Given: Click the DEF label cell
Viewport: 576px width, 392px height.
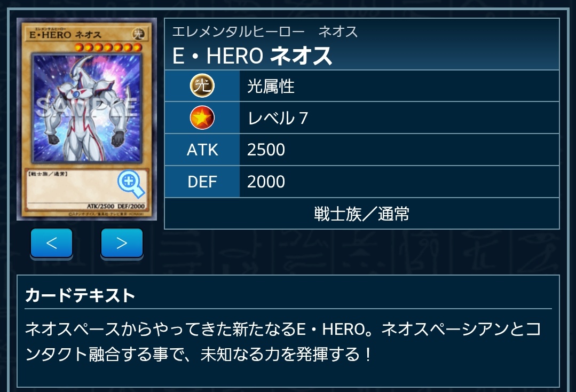Looking at the screenshot, I should coord(202,182).
